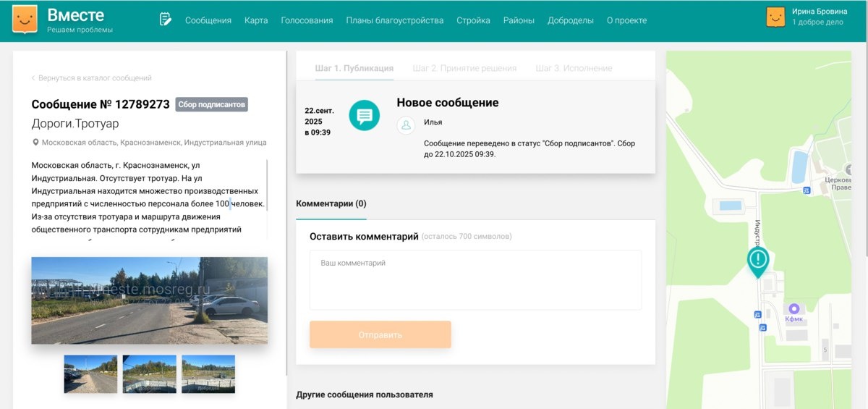
Task: Select the second photo thumbnail
Action: pyautogui.click(x=150, y=374)
